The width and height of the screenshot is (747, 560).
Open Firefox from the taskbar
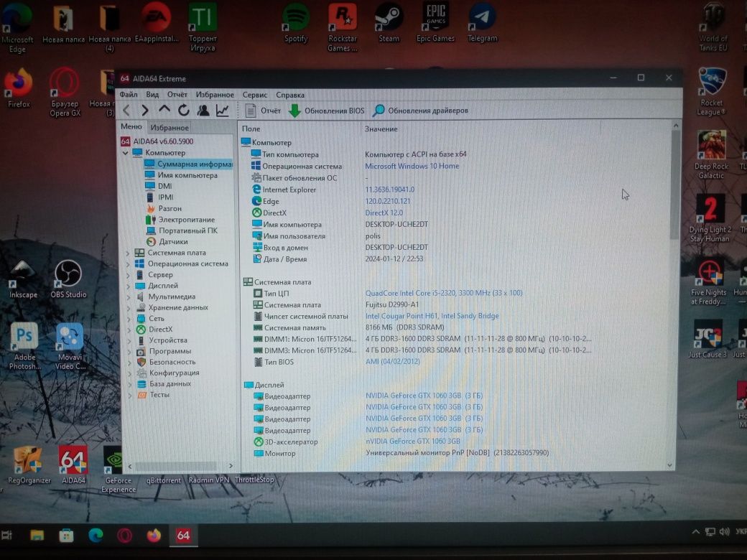[x=154, y=536]
